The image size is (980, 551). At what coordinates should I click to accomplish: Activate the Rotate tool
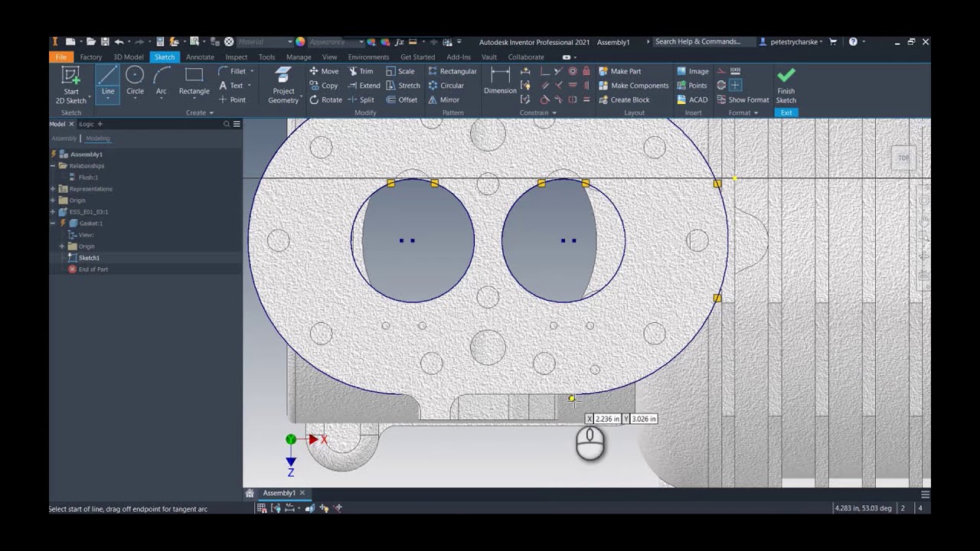pyautogui.click(x=325, y=99)
